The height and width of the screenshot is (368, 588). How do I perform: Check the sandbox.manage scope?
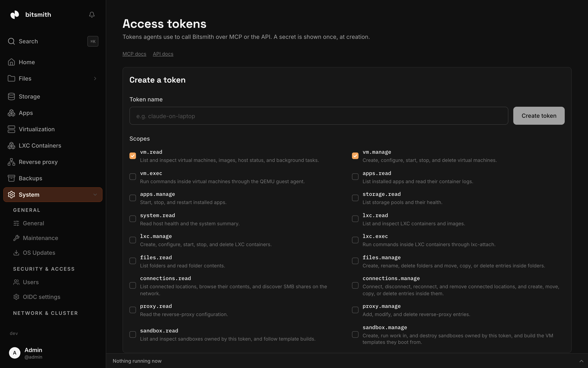tap(355, 335)
